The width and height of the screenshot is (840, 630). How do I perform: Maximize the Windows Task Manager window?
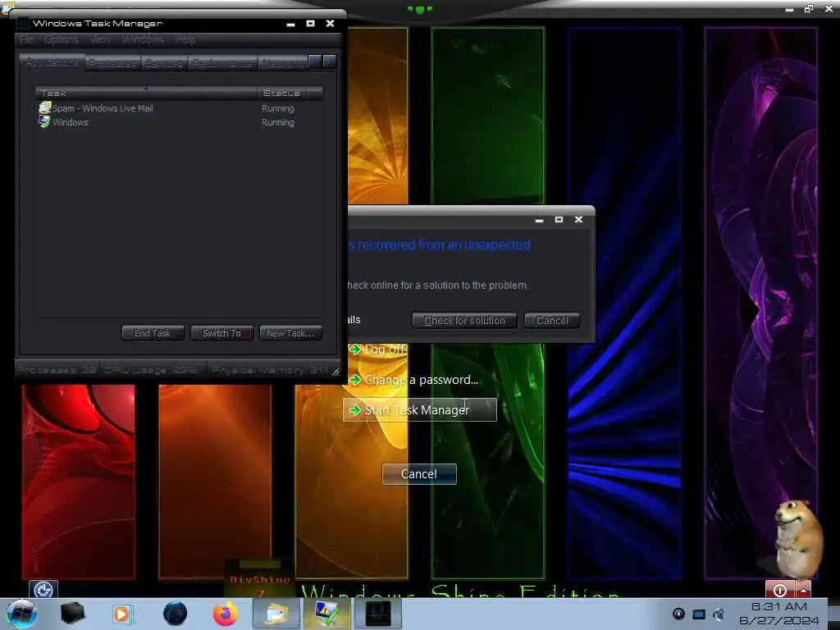310,24
